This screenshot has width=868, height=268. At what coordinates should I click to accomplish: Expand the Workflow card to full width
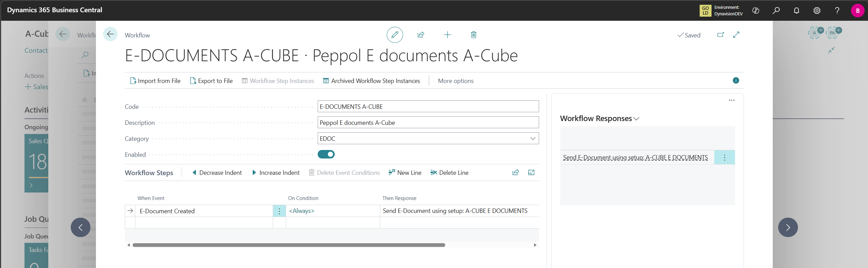[736, 35]
